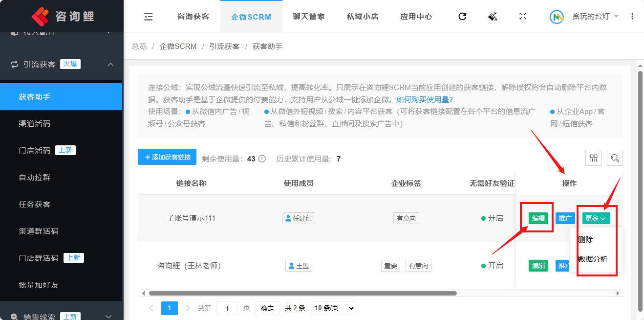Toggle fullscreen mode icon
The image size is (644, 320).
point(523,16)
